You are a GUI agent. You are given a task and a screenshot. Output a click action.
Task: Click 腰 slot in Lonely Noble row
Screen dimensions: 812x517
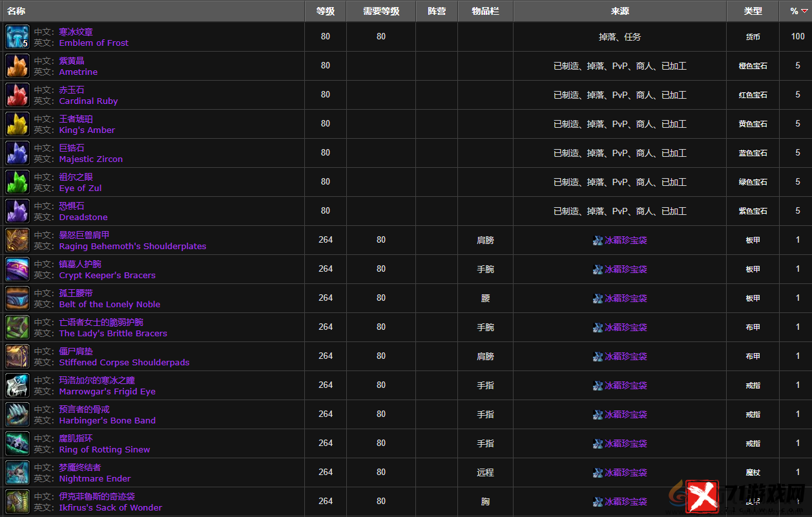point(485,298)
